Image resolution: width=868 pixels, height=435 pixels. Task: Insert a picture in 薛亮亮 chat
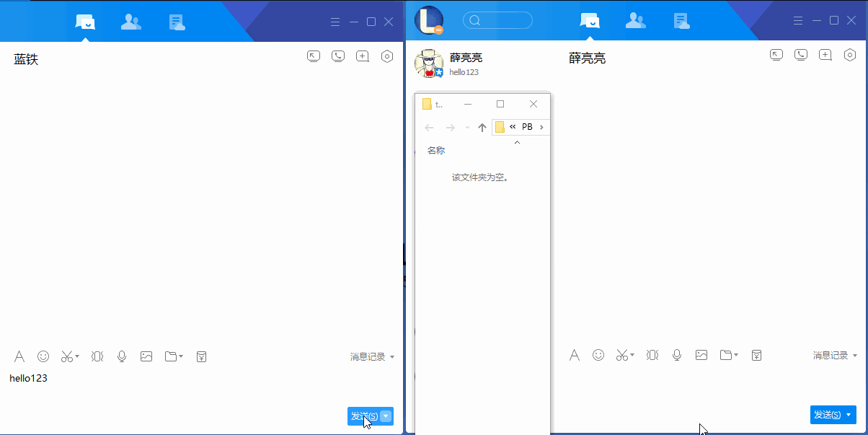click(701, 355)
